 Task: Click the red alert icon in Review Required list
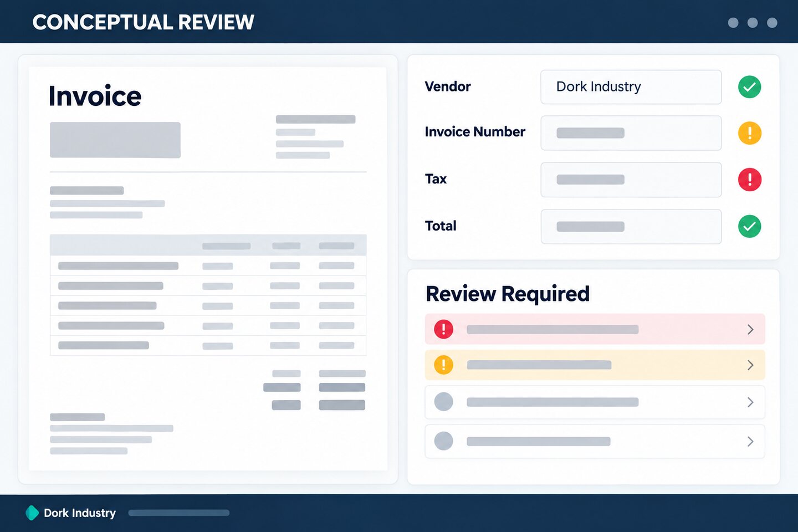[443, 329]
